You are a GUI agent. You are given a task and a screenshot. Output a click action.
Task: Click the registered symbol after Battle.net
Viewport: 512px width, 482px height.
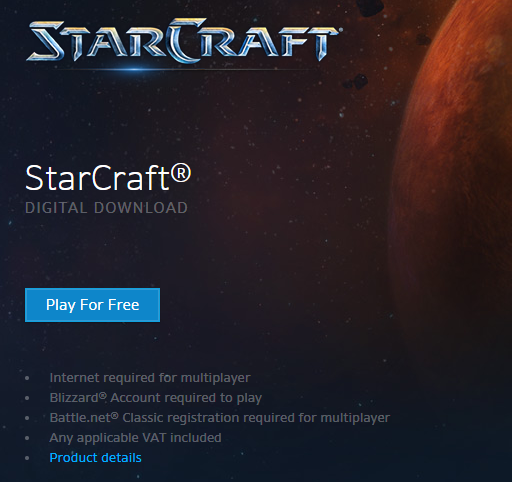115,416
